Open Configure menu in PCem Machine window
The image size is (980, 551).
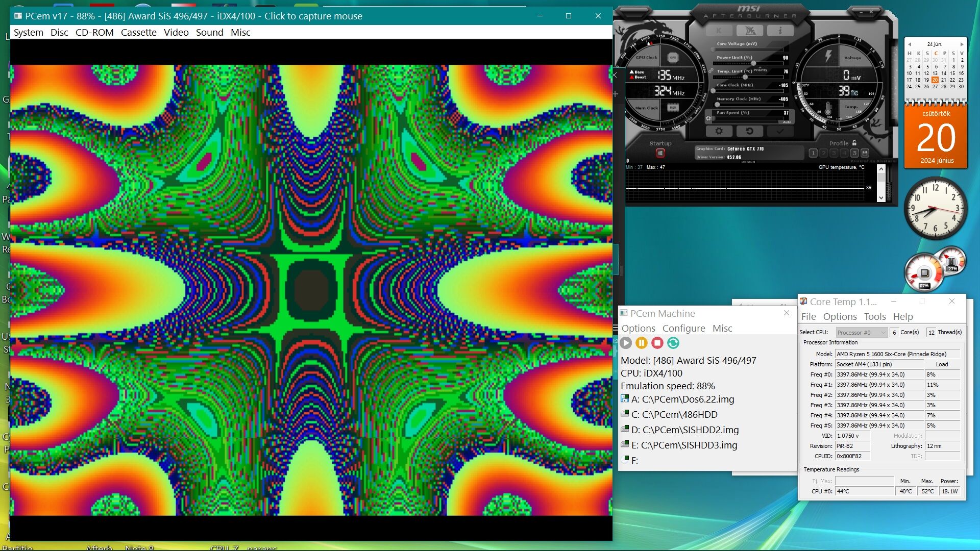pyautogui.click(x=683, y=329)
